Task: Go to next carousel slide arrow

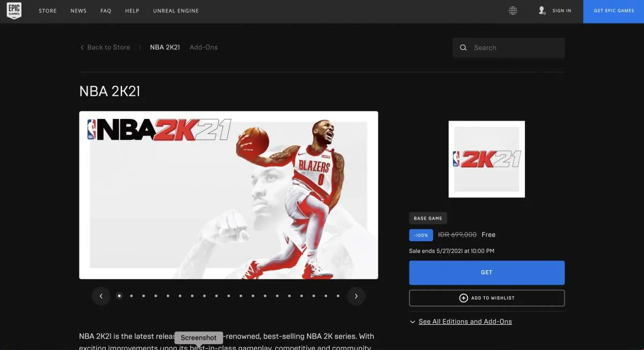Action: click(x=356, y=296)
